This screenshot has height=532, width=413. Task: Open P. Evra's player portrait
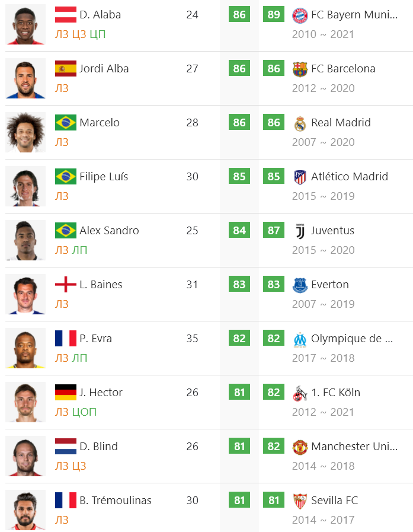point(25,348)
